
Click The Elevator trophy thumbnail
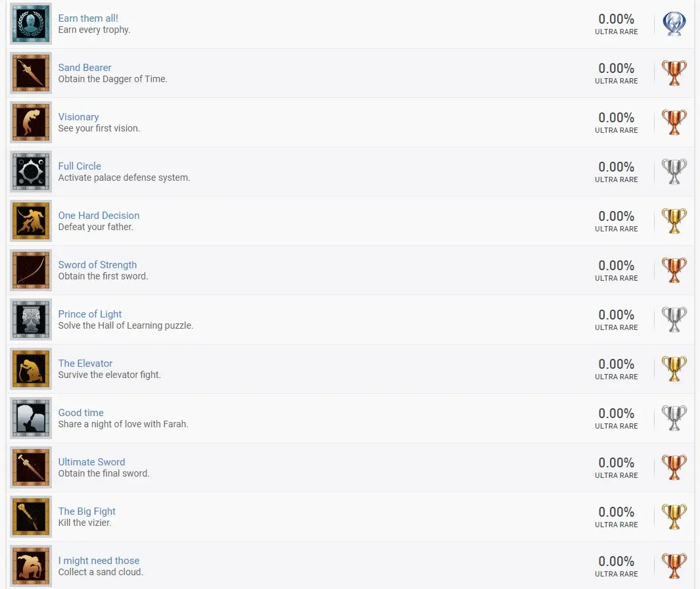point(31,369)
